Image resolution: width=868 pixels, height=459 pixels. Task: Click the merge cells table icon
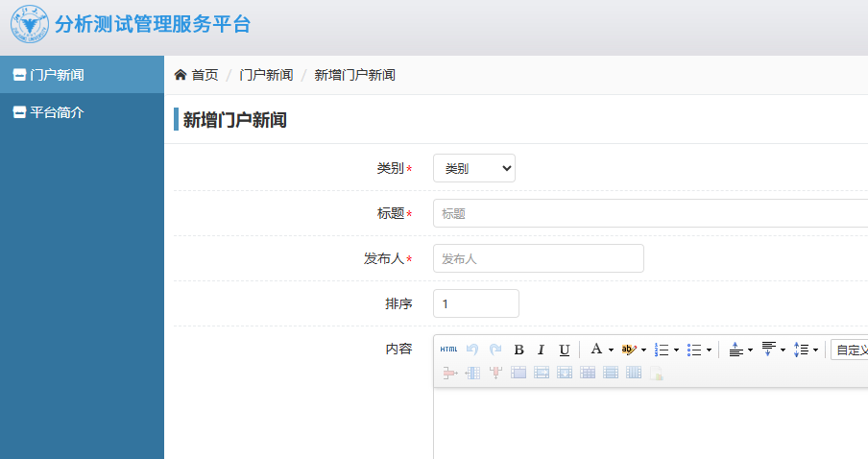click(x=518, y=373)
